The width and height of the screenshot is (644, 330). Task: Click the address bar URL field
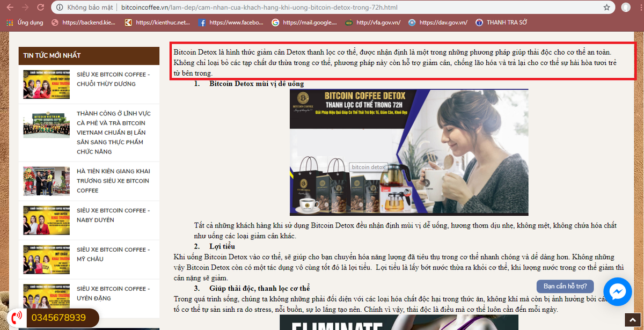(322, 8)
